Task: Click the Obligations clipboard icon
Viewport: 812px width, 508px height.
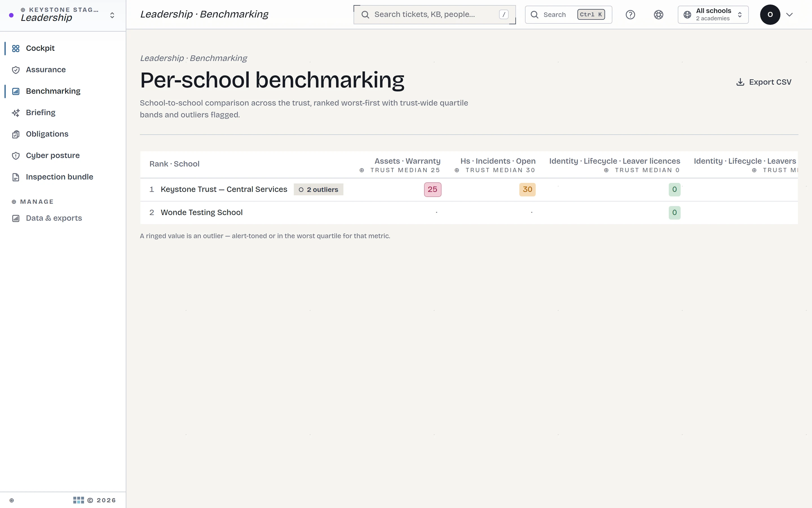Action: (16, 134)
